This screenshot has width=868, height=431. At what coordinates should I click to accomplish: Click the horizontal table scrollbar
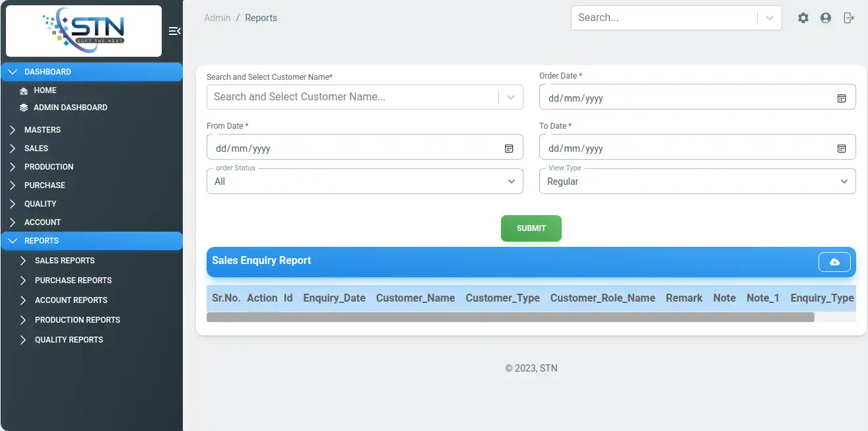tap(510, 317)
